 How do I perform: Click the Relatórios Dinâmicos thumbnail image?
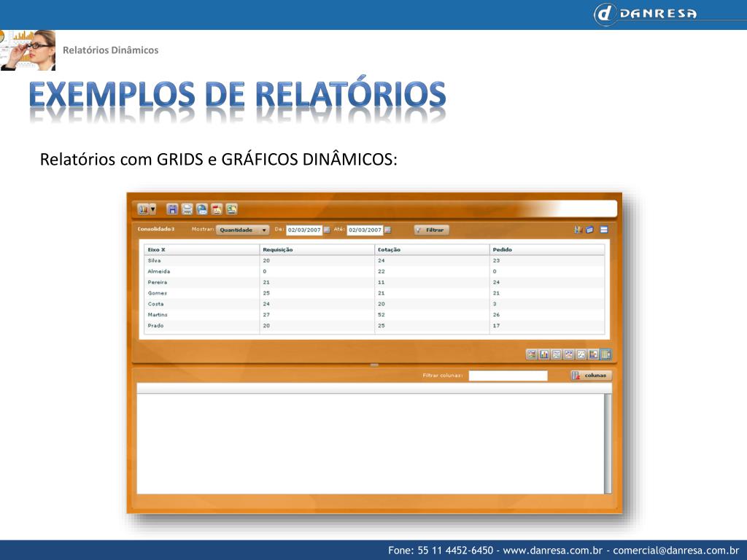pos(28,50)
